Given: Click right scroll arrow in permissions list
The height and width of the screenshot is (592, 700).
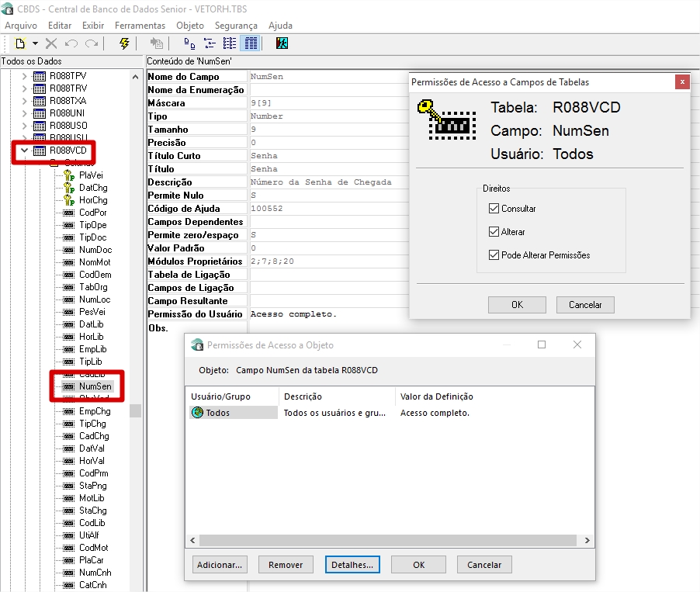Looking at the screenshot, I should (587, 540).
